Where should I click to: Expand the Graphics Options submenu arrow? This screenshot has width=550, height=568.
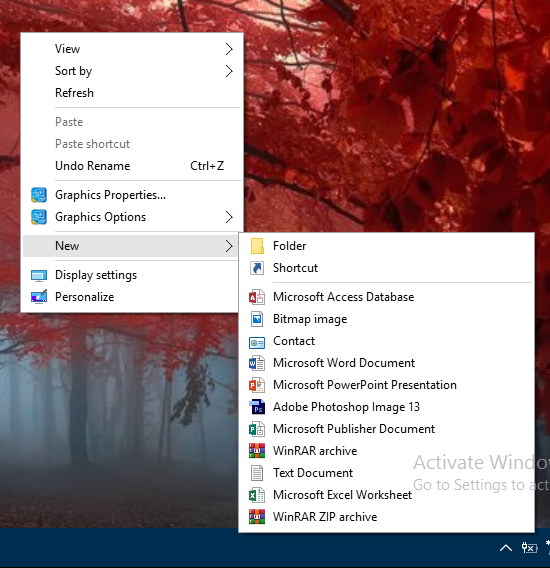(229, 217)
